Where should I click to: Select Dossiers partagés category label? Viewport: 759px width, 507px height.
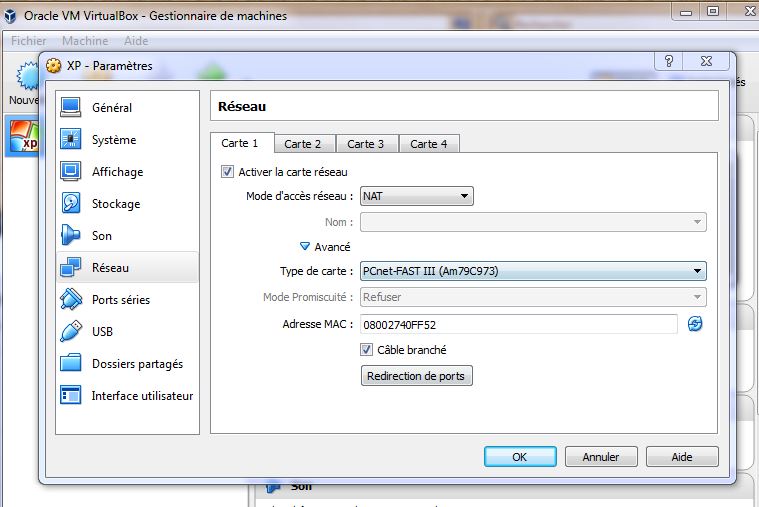click(x=137, y=364)
